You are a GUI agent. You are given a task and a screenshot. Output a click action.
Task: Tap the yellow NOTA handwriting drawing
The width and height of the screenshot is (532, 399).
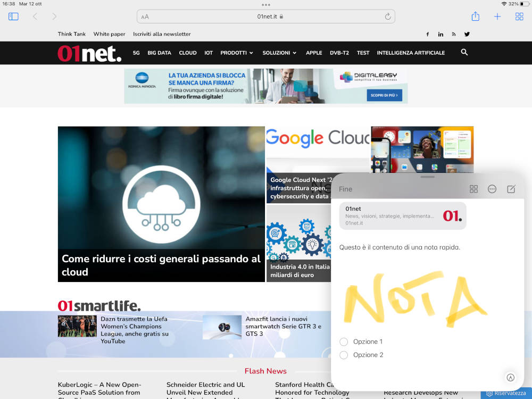(x=414, y=300)
